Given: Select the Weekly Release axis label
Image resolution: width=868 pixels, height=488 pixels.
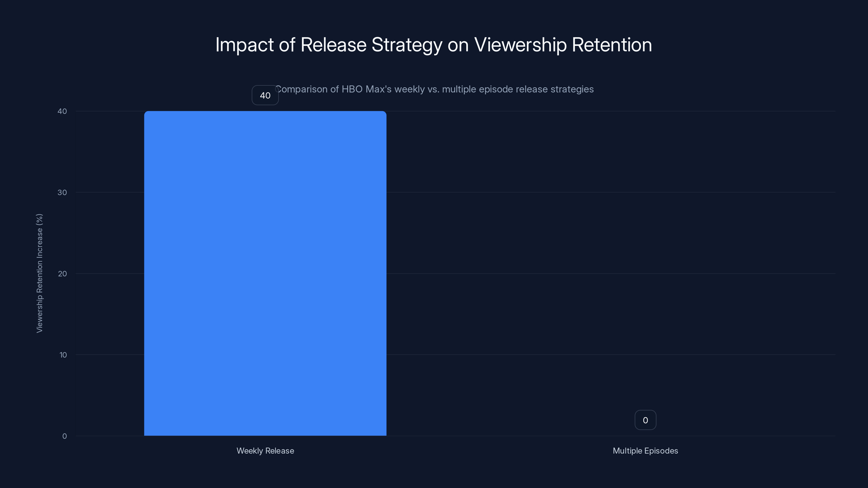Looking at the screenshot, I should pyautogui.click(x=265, y=451).
